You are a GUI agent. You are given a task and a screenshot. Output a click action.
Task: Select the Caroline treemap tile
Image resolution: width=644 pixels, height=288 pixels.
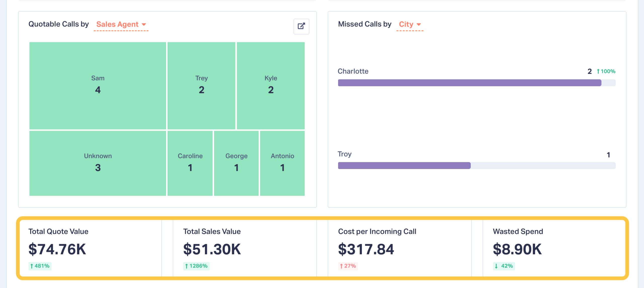190,163
